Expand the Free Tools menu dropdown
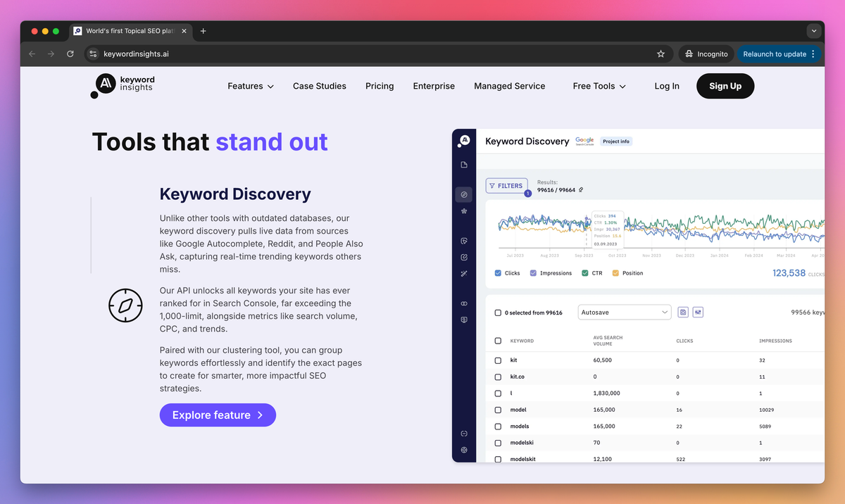 (599, 86)
